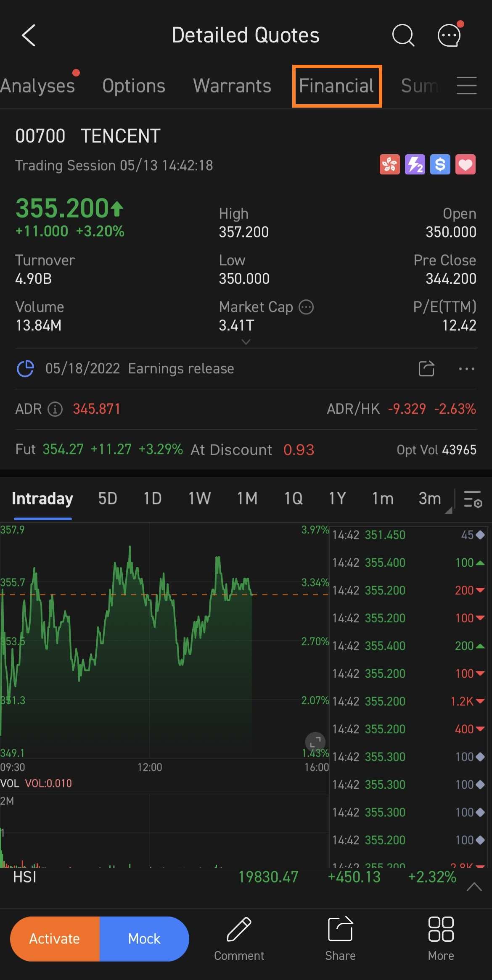Open chart settings icon beside 3m
The width and height of the screenshot is (492, 980).
click(x=473, y=499)
